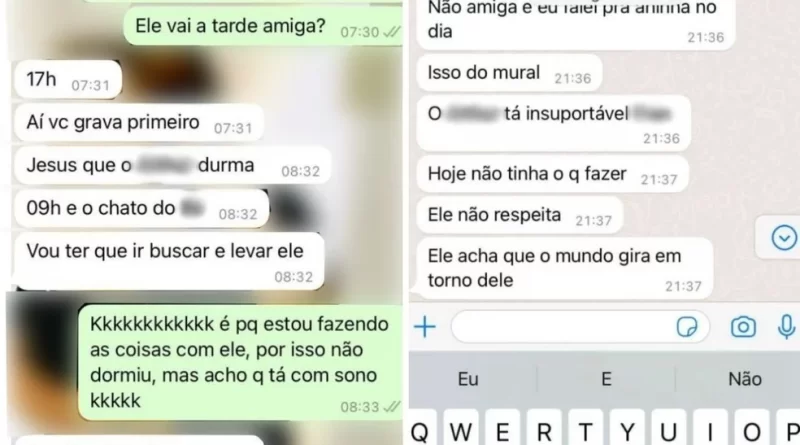Select the "Ele não respeita" message bubble
Image resolution: width=800 pixels, height=445 pixels.
coord(520,215)
